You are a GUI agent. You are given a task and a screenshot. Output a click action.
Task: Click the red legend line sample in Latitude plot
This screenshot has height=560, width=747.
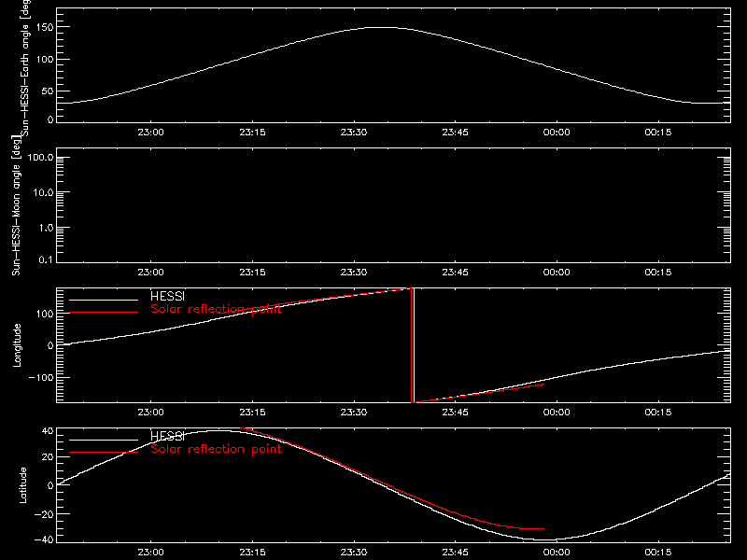pyautogui.click(x=104, y=453)
